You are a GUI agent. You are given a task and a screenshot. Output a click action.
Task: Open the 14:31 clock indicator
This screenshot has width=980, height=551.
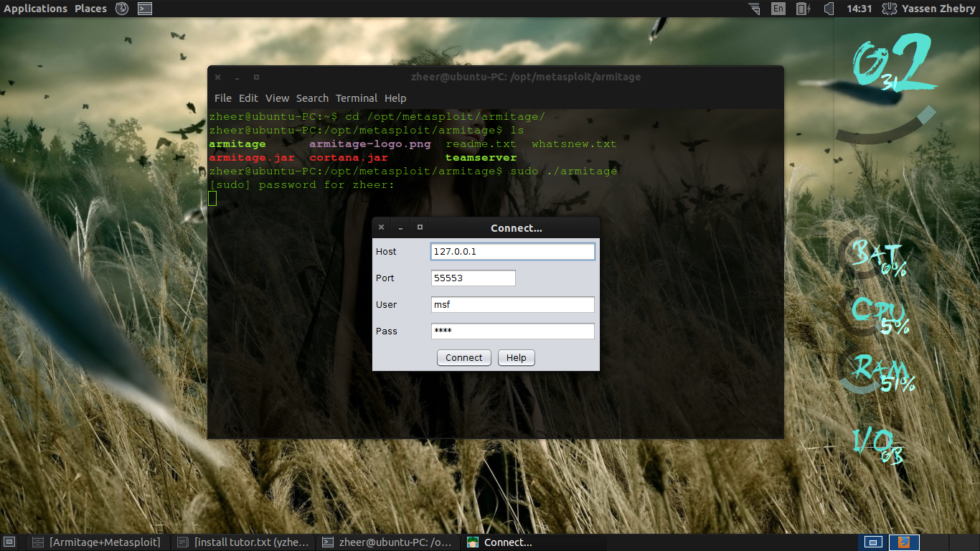point(859,9)
